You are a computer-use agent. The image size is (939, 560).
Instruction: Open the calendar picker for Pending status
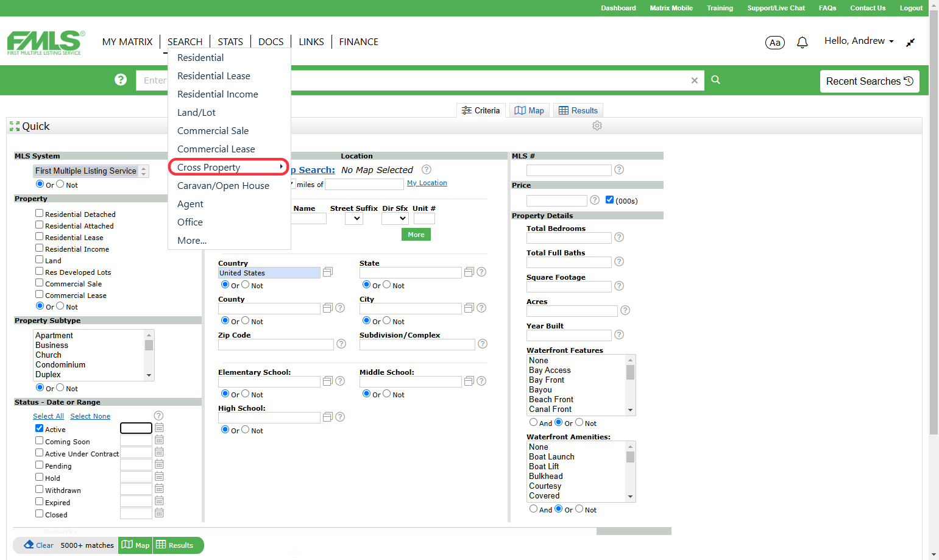(x=159, y=464)
